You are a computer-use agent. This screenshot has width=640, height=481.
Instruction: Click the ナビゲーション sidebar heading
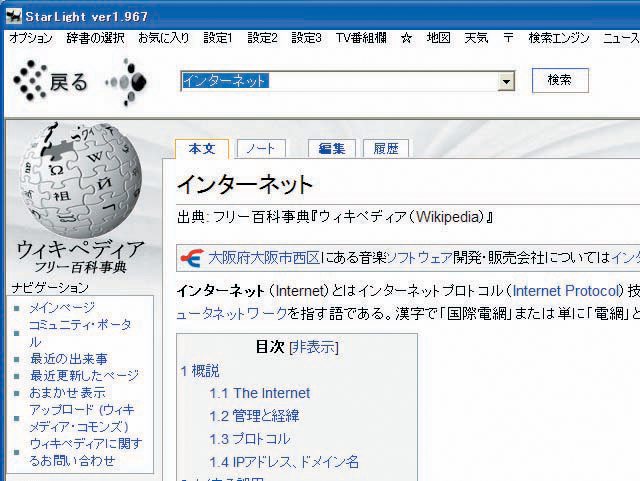50,288
